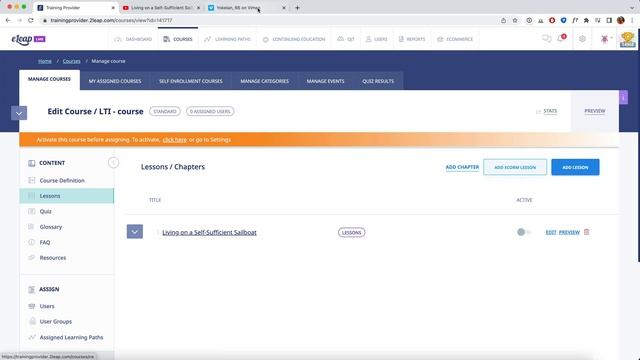Click the Assigned Learning Paths icon
This screenshot has height=360, width=640.
(x=32, y=337)
